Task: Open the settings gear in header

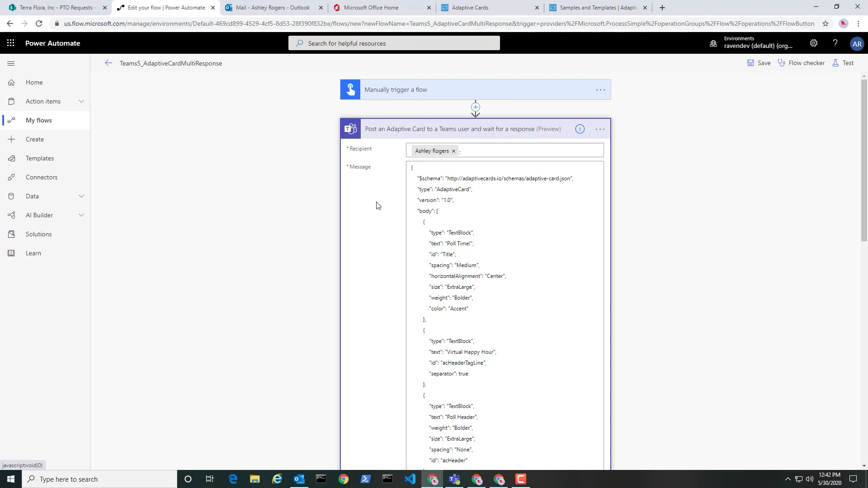Action: pyautogui.click(x=813, y=43)
